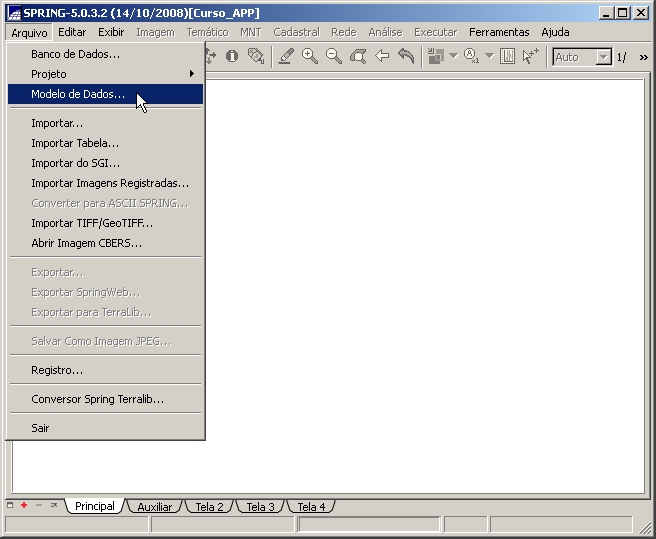Click the zoom out magnifier icon
The width and height of the screenshot is (656, 539).
pos(334,57)
